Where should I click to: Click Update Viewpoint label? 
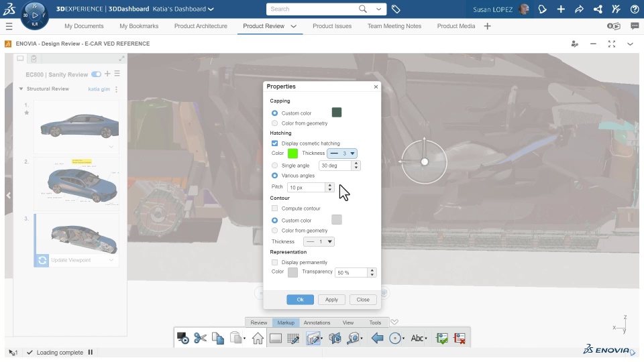70,260
